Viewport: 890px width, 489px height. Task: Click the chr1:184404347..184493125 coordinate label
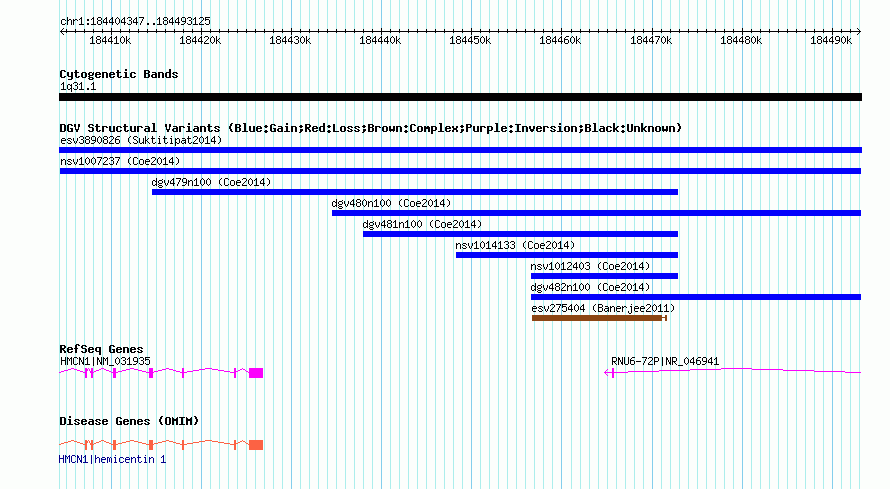coord(135,21)
